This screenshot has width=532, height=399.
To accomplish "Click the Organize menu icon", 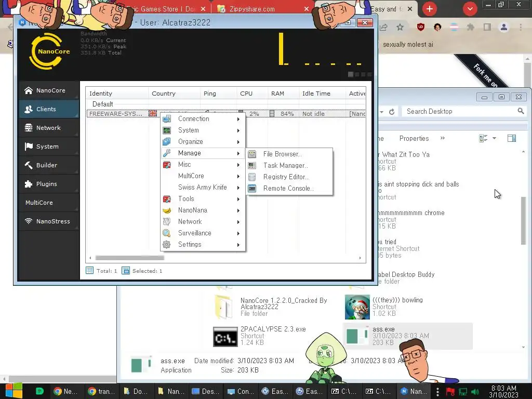I will tap(167, 141).
